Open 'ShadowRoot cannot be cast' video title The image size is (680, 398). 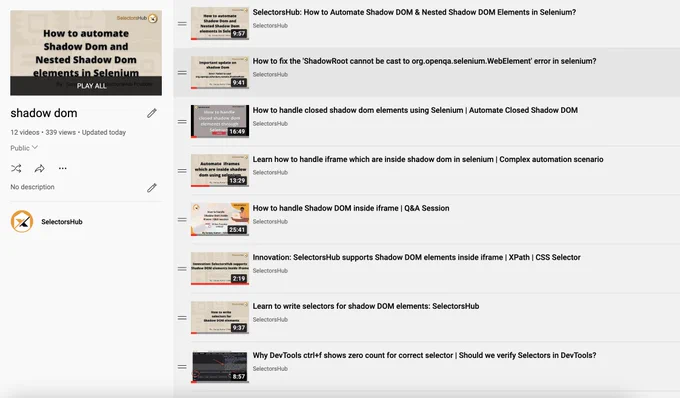pos(424,61)
